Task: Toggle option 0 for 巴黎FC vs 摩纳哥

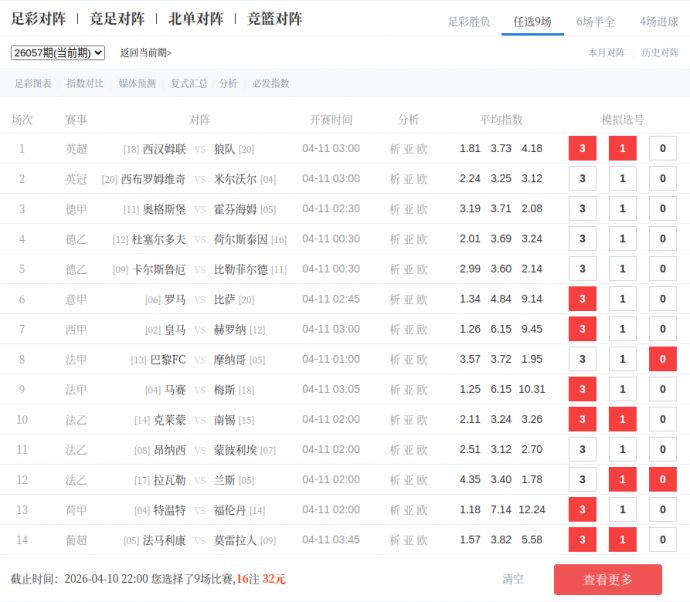Action: click(662, 359)
